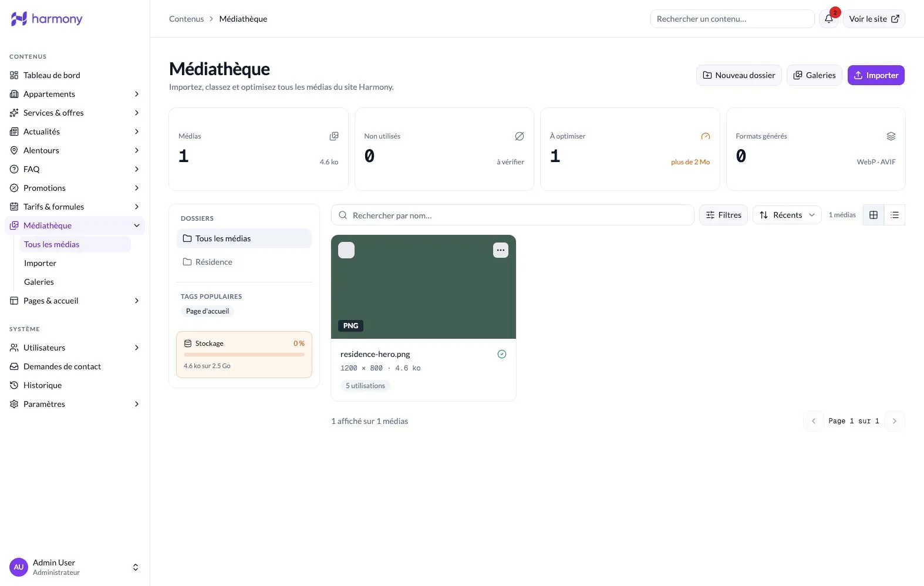The height and width of the screenshot is (586, 924).
Task: Focus the Rechercher par nom field
Action: click(x=512, y=215)
